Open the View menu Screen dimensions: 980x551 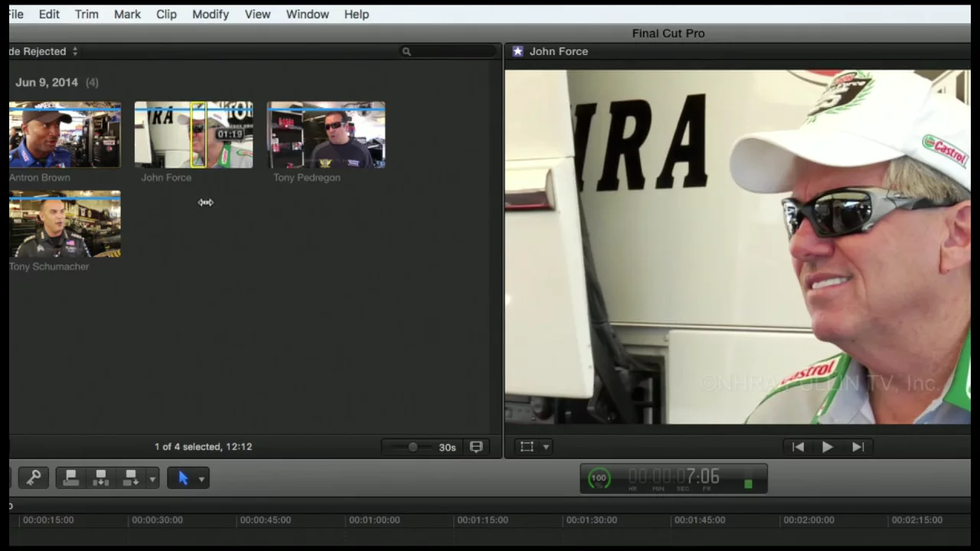[x=257, y=15]
